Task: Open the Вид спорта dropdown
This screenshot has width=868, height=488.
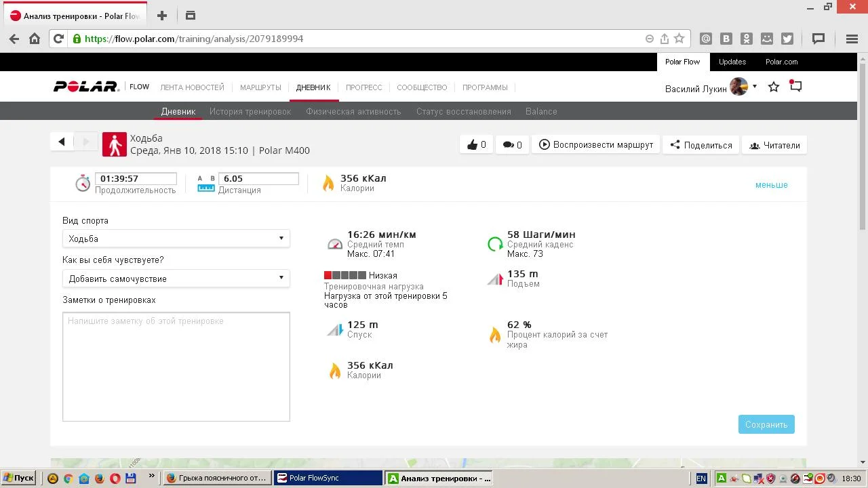Action: coord(176,239)
